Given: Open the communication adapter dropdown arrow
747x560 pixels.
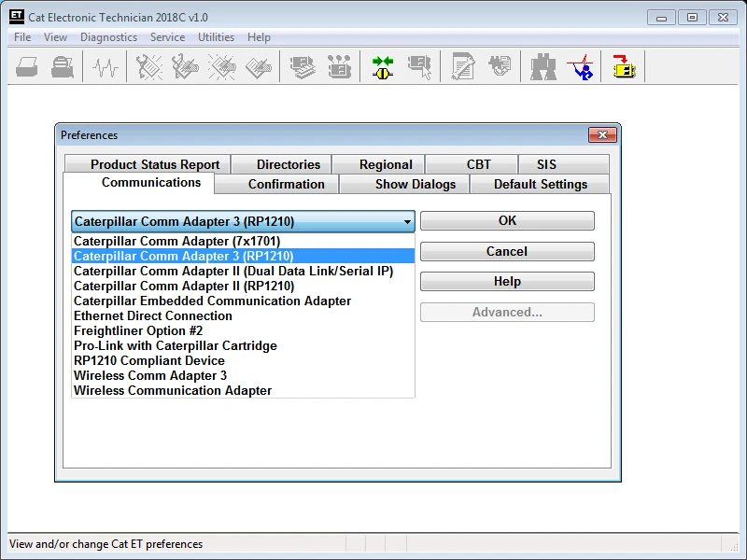Looking at the screenshot, I should coord(407,221).
